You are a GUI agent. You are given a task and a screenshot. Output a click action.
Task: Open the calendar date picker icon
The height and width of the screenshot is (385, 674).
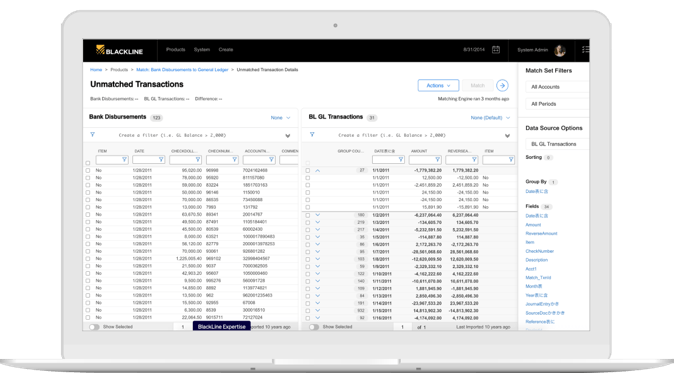pyautogui.click(x=496, y=50)
